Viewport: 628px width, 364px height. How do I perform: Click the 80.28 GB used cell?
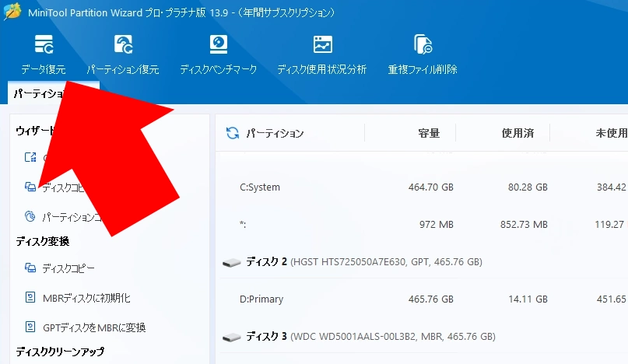coord(528,187)
